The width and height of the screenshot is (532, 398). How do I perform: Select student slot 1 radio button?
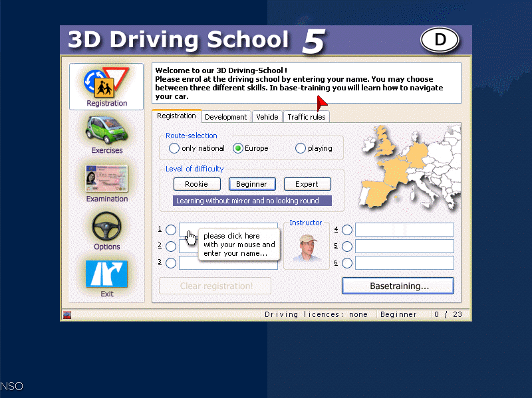[x=171, y=230]
